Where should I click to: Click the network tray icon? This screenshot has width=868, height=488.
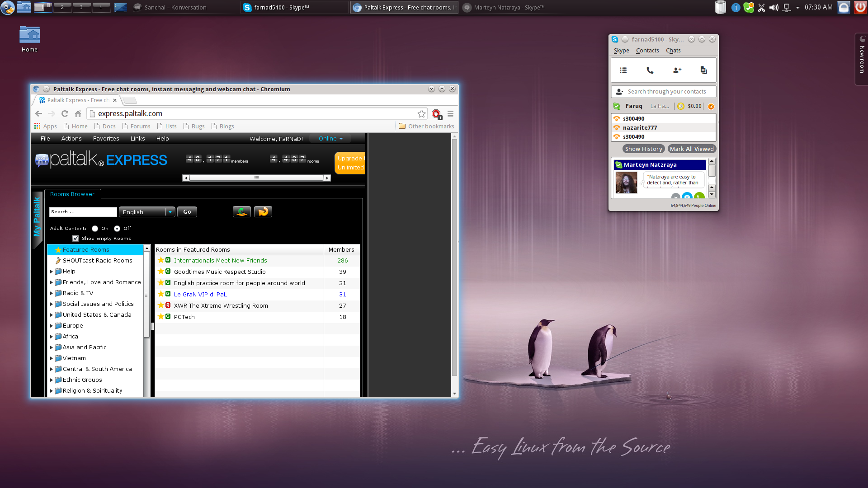pyautogui.click(x=787, y=8)
